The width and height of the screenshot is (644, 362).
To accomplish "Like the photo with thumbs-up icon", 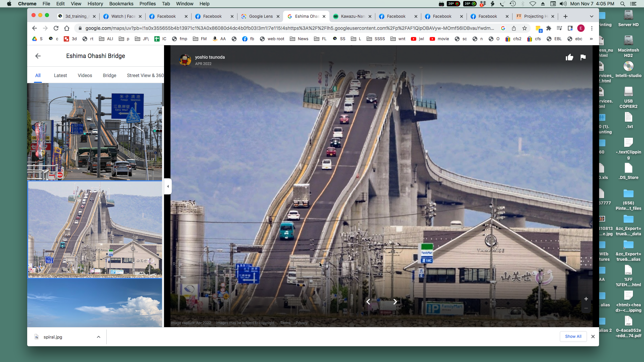I will pyautogui.click(x=569, y=57).
